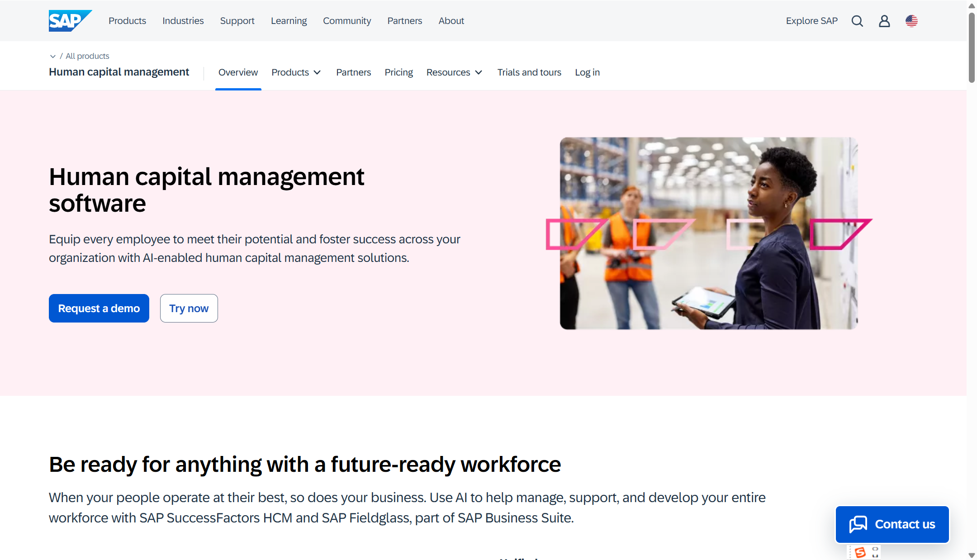Open the All products breadcrumb link
Image resolution: width=977 pixels, height=560 pixels.
pyautogui.click(x=87, y=56)
